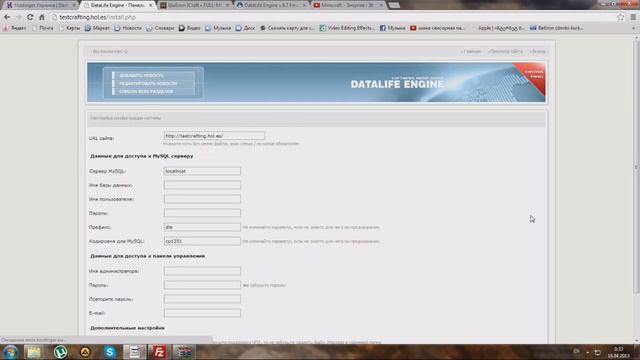Open the Словари bookmark
Viewport: 640px width, 360px height.
(160, 28)
